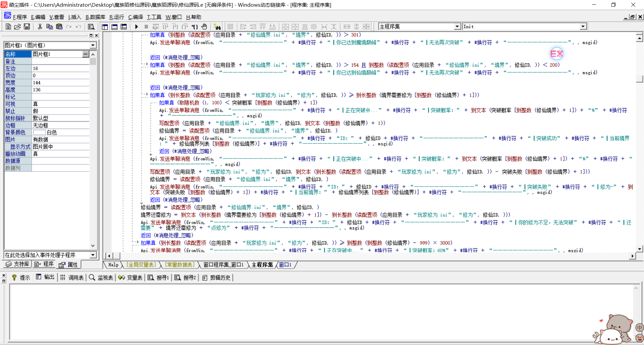Click the 名称 property value field 图片框1
Screen dimensions: 644x345
point(56,54)
